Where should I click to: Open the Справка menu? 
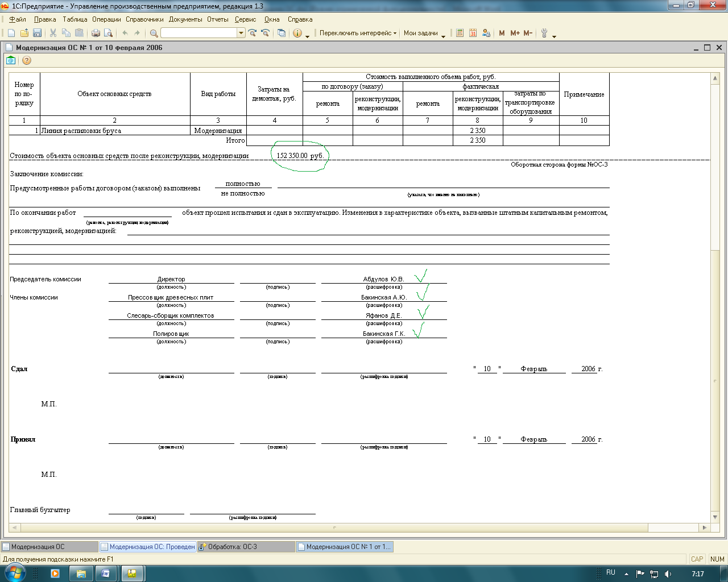click(x=300, y=19)
